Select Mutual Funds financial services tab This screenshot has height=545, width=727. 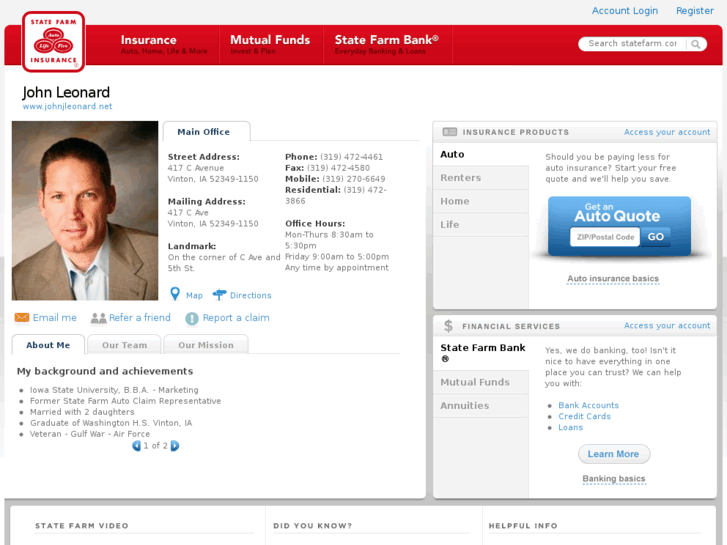(x=481, y=382)
